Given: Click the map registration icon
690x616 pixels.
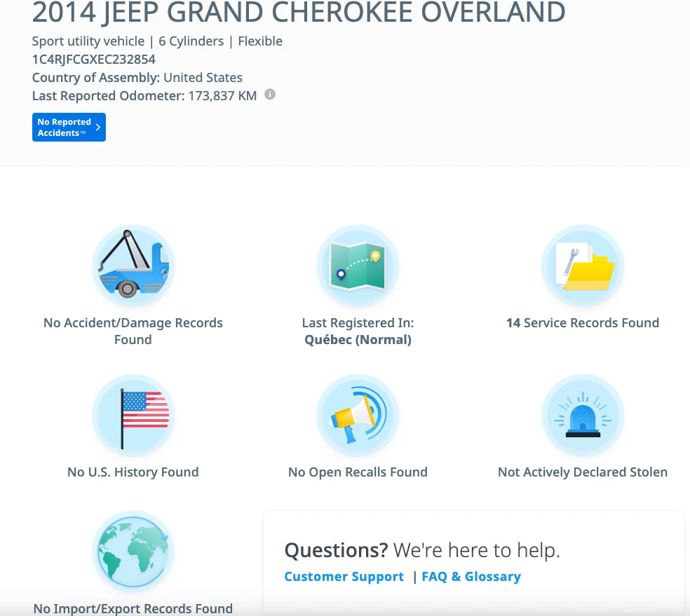Looking at the screenshot, I should (x=358, y=266).
